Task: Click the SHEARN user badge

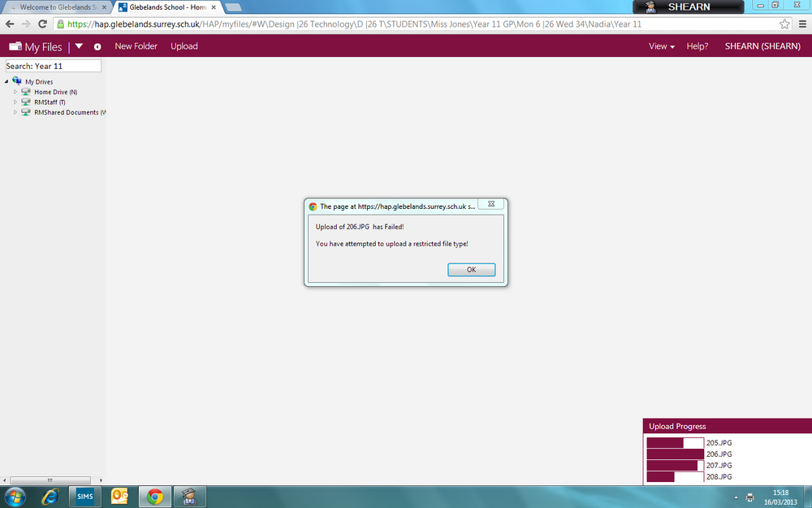Action: tap(689, 7)
